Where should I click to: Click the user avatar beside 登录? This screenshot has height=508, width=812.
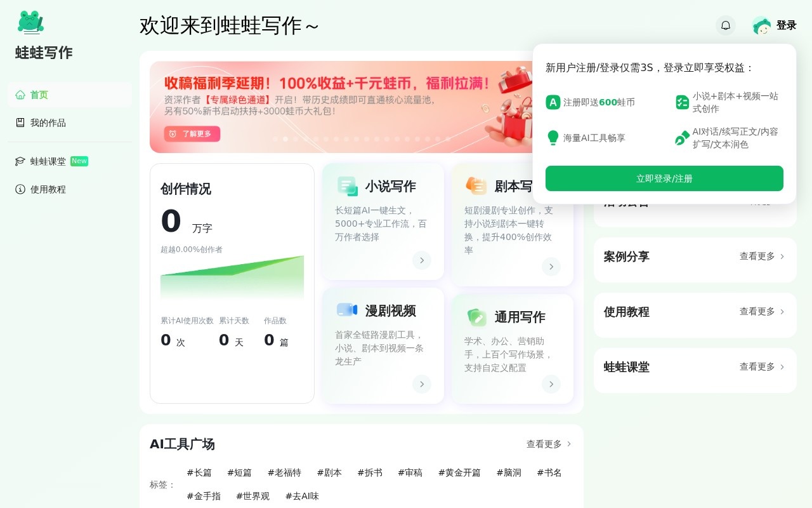pyautogui.click(x=761, y=25)
